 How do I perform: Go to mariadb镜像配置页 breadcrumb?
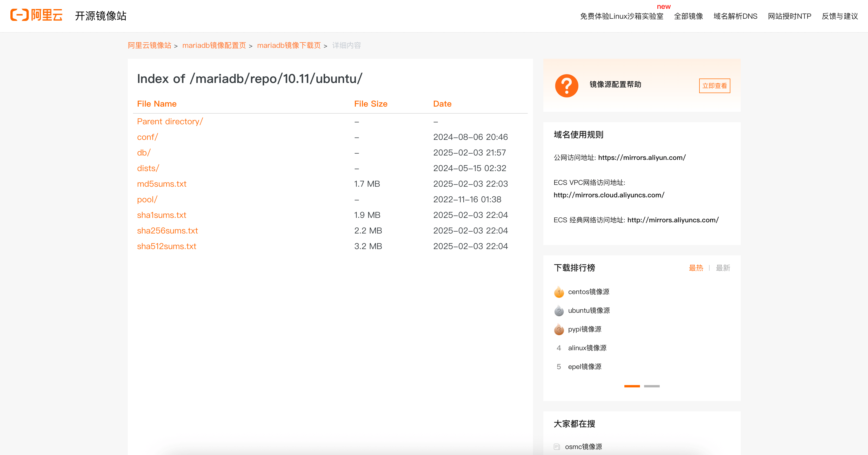[x=214, y=45]
